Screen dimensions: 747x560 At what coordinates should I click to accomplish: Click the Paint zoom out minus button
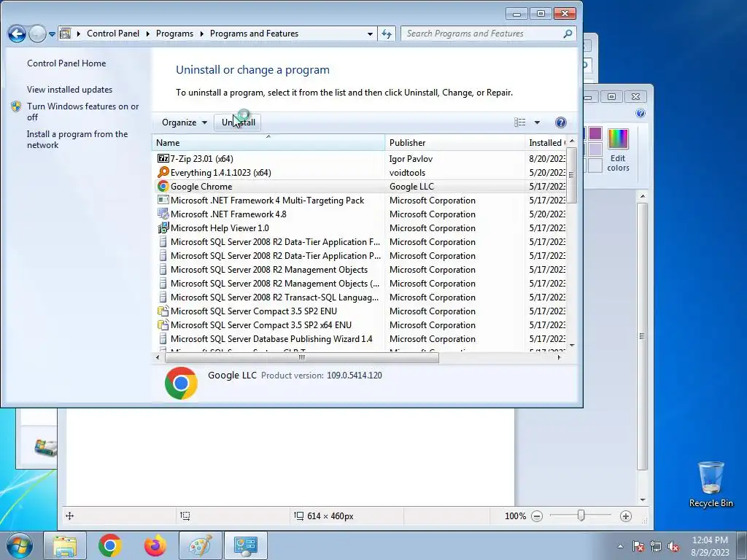point(537,516)
